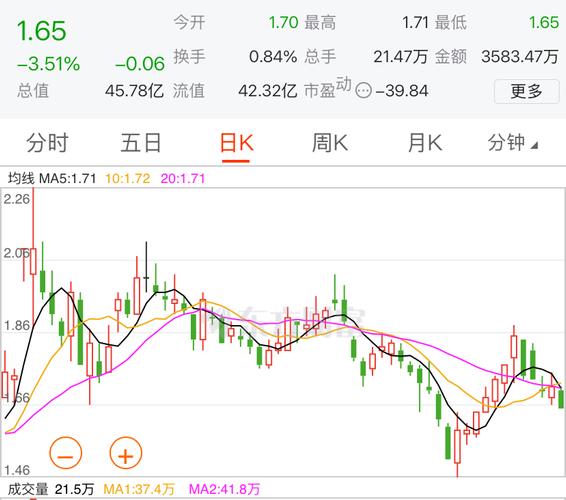Switch to the 五日 tab
The height and width of the screenshot is (500, 566).
(x=141, y=143)
